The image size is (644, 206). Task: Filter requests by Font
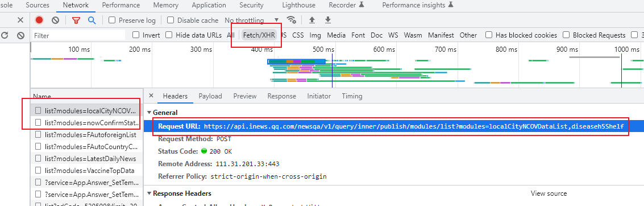click(358, 35)
